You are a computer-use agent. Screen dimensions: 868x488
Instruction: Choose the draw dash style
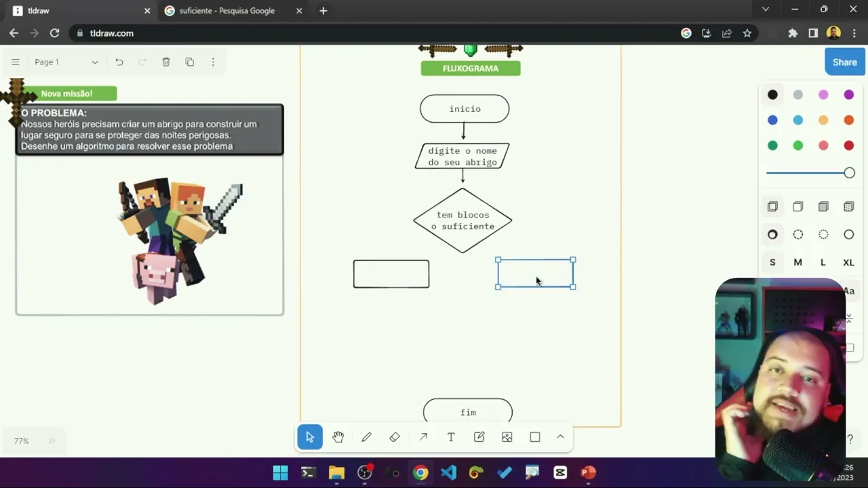(772, 235)
